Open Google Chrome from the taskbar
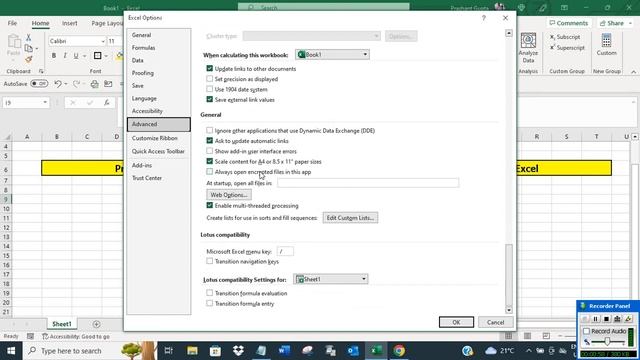 [x=399, y=351]
